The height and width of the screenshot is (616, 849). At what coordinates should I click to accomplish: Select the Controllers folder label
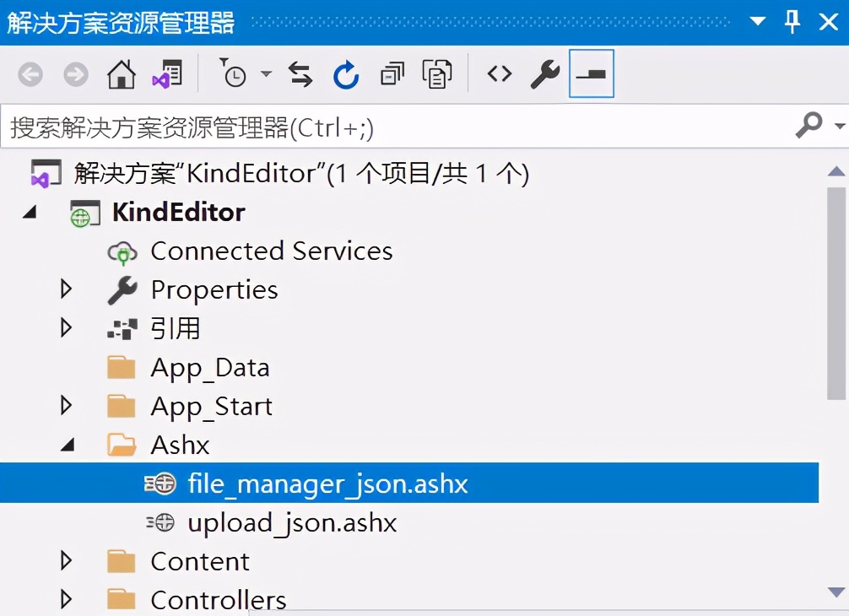point(219,600)
